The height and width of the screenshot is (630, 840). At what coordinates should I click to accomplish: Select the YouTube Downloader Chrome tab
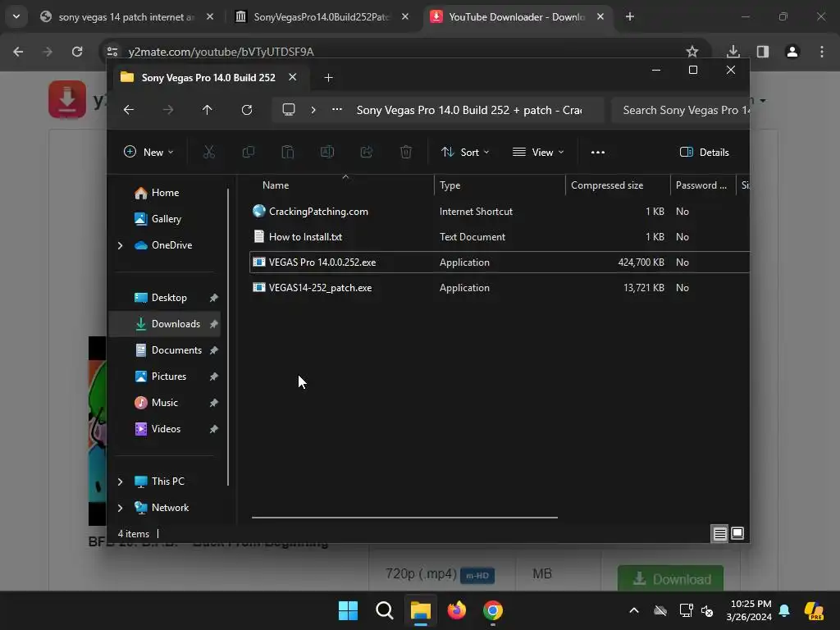point(517,17)
